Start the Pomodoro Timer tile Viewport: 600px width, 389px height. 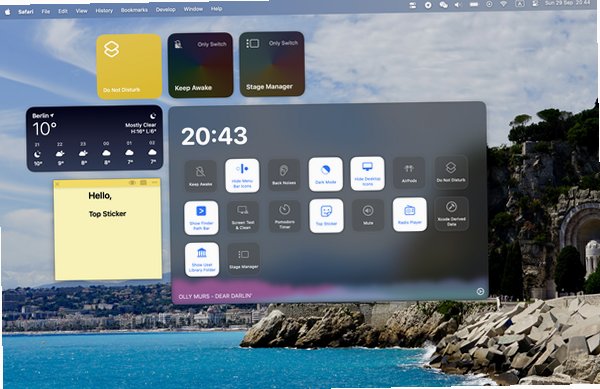click(x=285, y=216)
